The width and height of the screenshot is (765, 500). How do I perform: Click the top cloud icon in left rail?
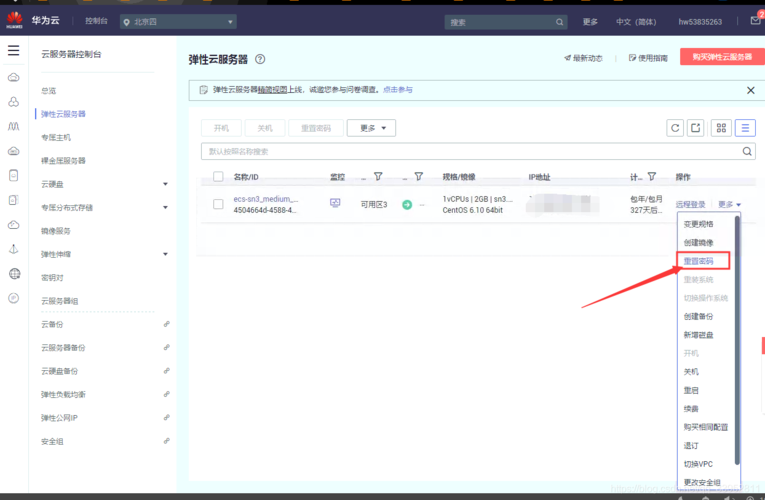(x=14, y=77)
